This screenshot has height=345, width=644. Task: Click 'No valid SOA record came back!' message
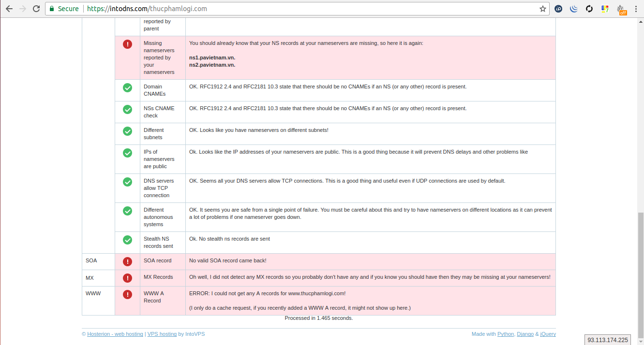pyautogui.click(x=227, y=260)
